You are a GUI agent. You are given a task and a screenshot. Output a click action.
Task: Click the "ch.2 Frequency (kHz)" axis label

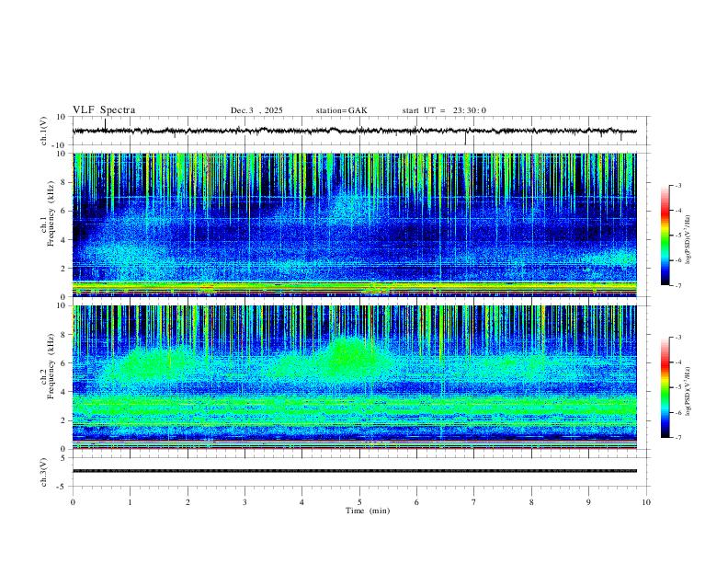pos(48,366)
